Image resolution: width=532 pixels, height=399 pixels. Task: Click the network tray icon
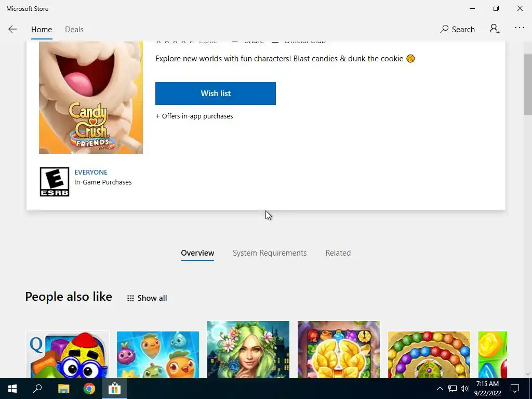[x=453, y=389]
